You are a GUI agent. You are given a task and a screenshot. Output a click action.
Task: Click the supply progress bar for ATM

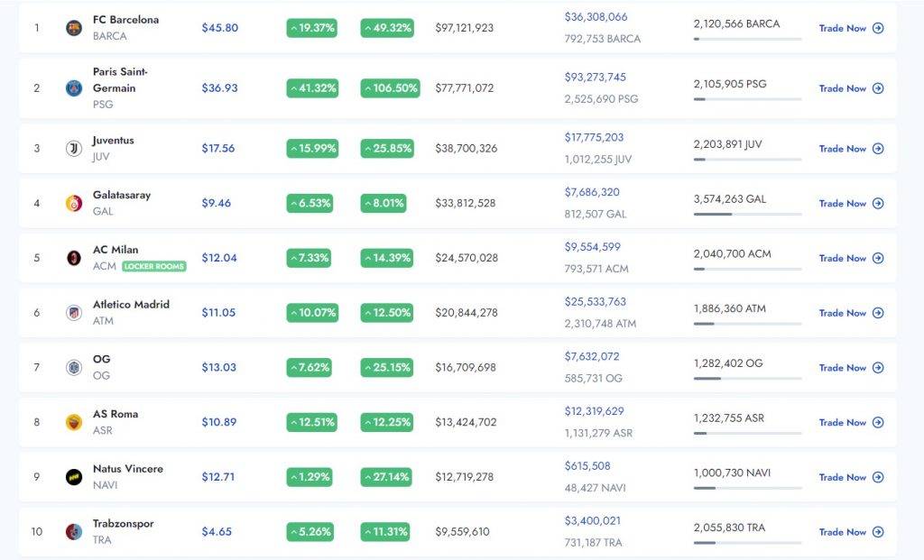point(748,324)
